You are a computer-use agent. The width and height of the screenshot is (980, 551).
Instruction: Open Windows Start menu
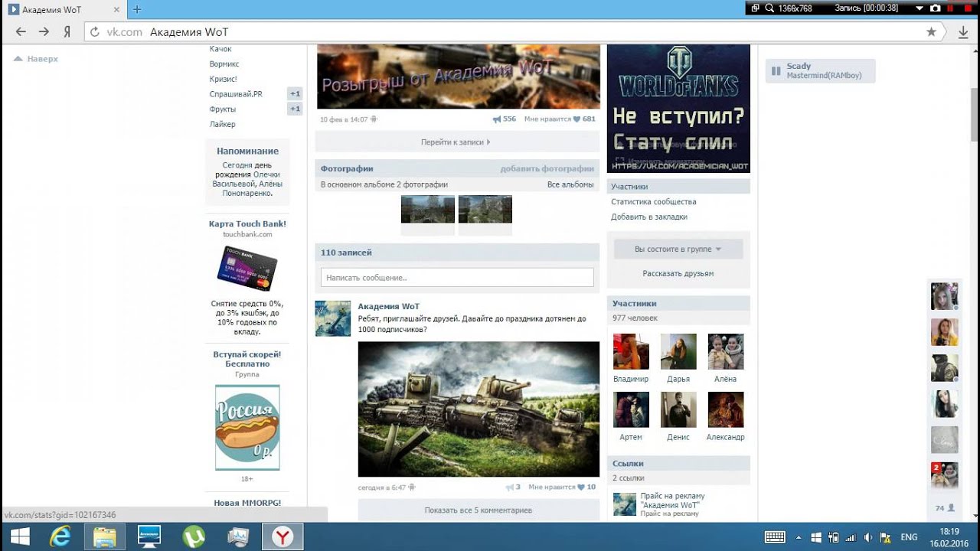click(x=20, y=537)
